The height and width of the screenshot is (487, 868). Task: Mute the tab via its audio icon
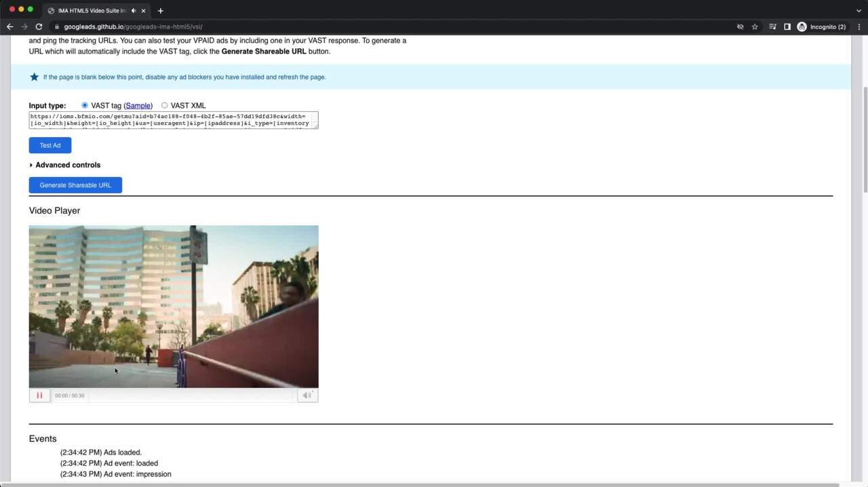134,11
